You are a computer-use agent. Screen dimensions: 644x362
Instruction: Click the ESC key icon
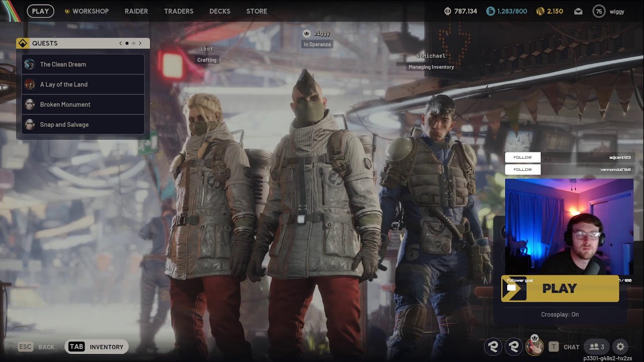click(x=26, y=347)
